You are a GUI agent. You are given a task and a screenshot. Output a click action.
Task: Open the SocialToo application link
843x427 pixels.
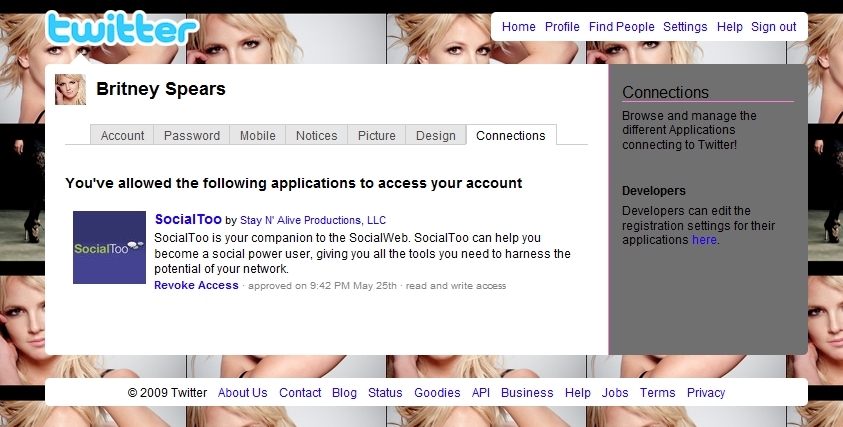(x=188, y=219)
